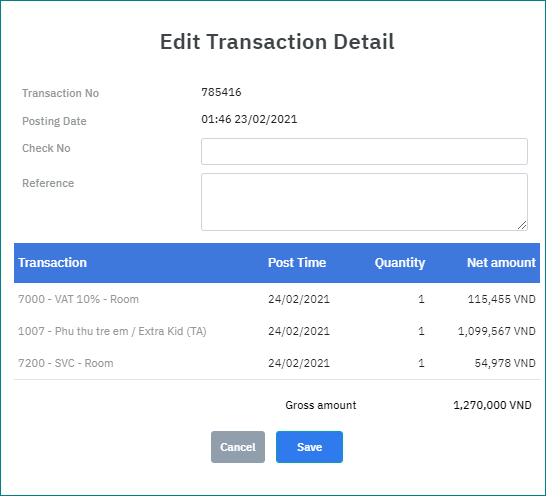
Task: Click the Check No label
Action: pos(46,148)
